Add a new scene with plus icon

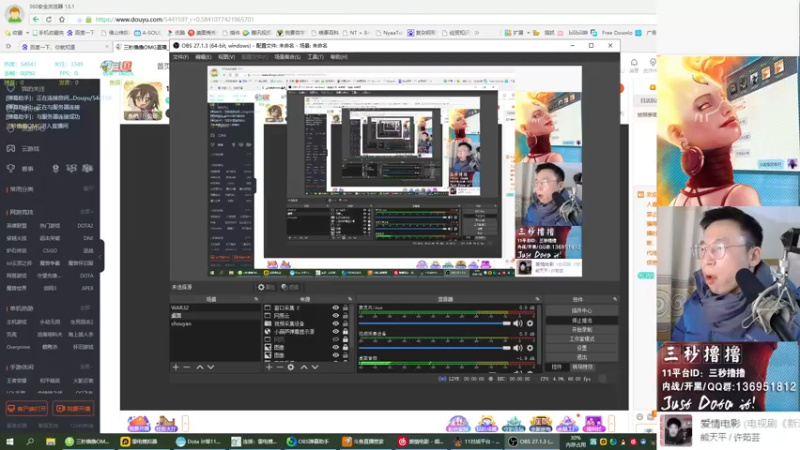click(x=176, y=367)
